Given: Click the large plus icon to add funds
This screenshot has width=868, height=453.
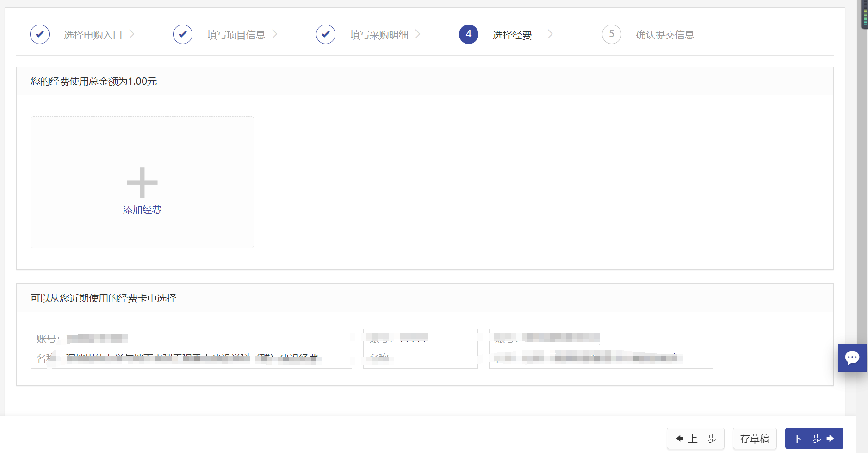Looking at the screenshot, I should tap(142, 182).
